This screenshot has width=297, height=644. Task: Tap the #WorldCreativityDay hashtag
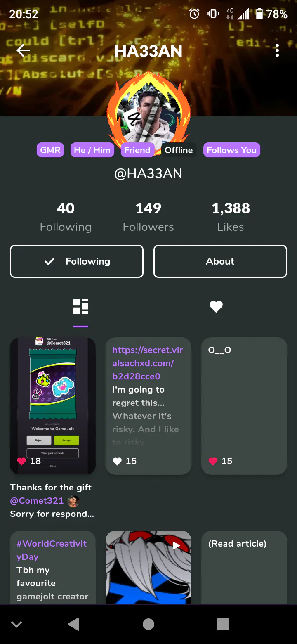tap(52, 550)
